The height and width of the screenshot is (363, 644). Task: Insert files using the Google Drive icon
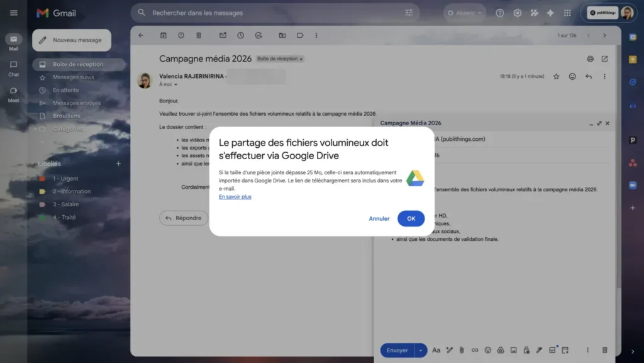500,350
